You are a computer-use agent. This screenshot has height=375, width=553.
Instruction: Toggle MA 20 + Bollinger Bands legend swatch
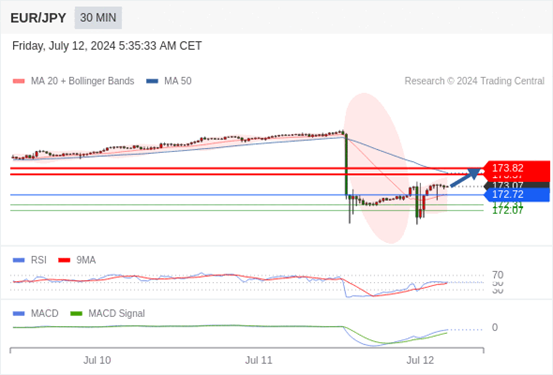pos(19,81)
